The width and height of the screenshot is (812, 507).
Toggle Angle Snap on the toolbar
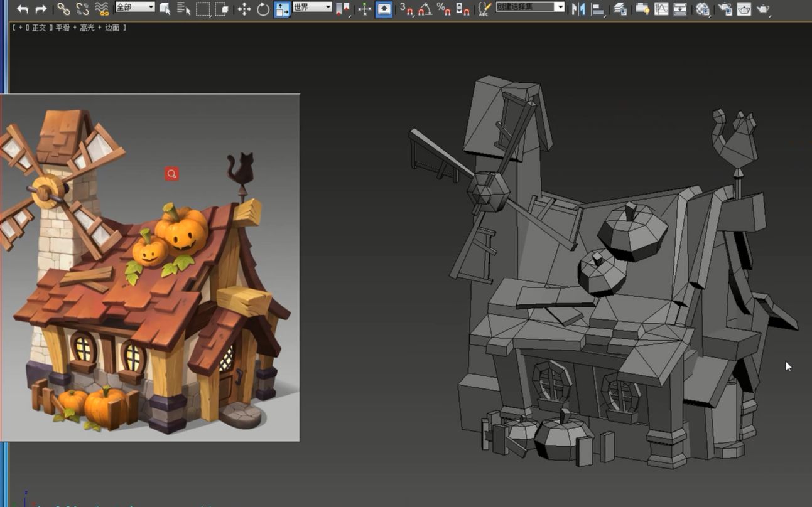[425, 9]
